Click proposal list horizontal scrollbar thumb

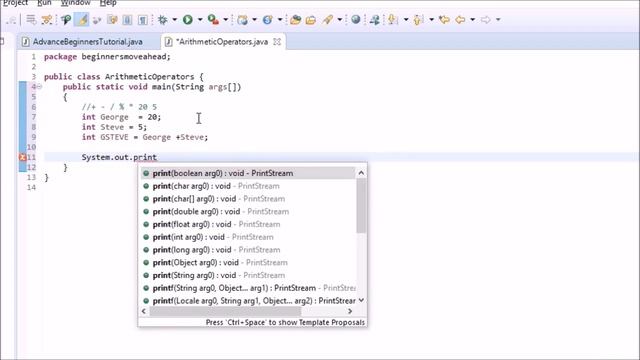coord(225,311)
